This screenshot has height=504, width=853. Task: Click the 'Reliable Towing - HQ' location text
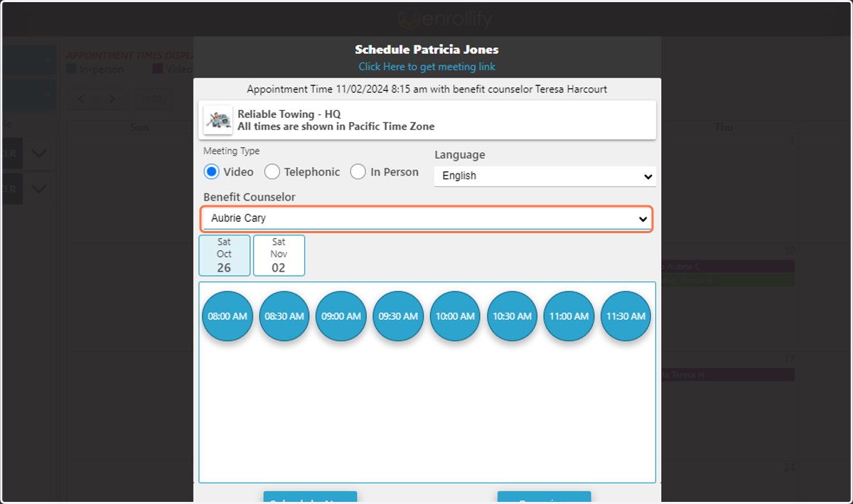289,114
